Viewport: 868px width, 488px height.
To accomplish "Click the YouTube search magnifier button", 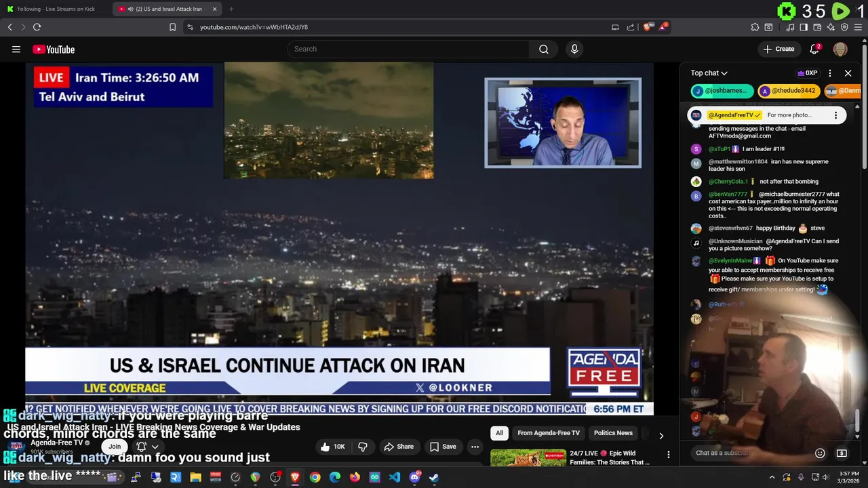I will (x=544, y=49).
